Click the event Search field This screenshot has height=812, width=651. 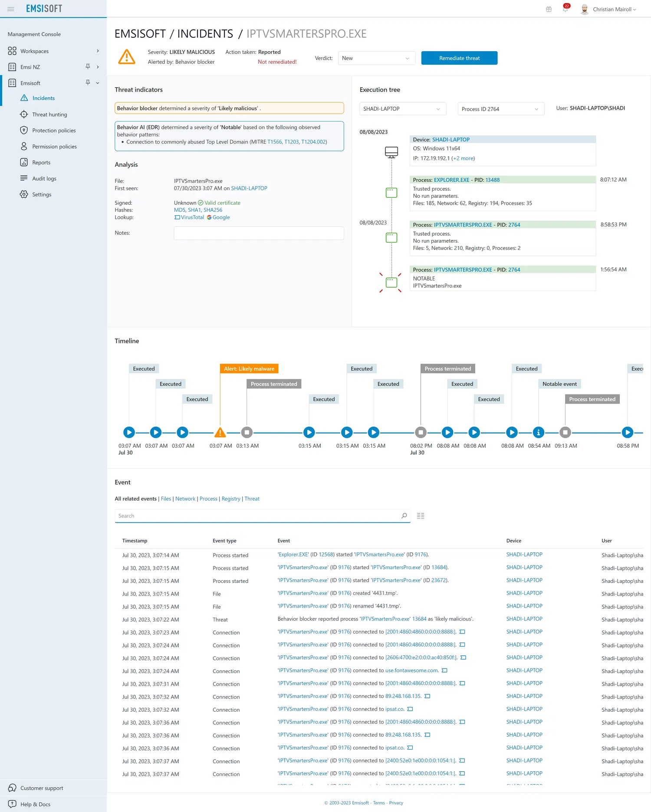263,516
